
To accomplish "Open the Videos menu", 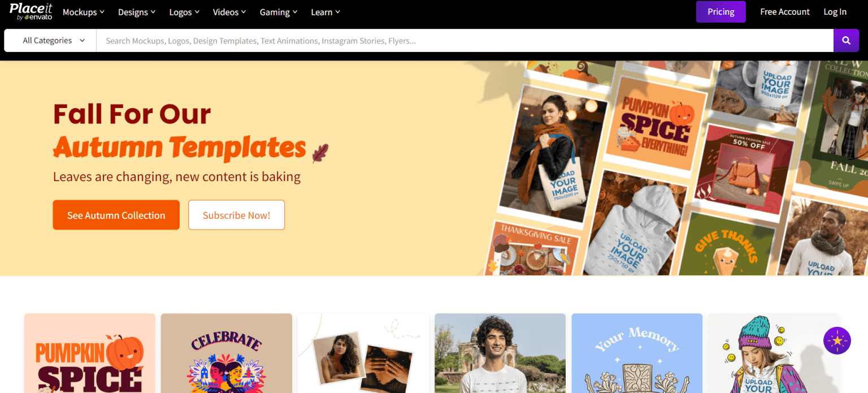I will [x=229, y=12].
